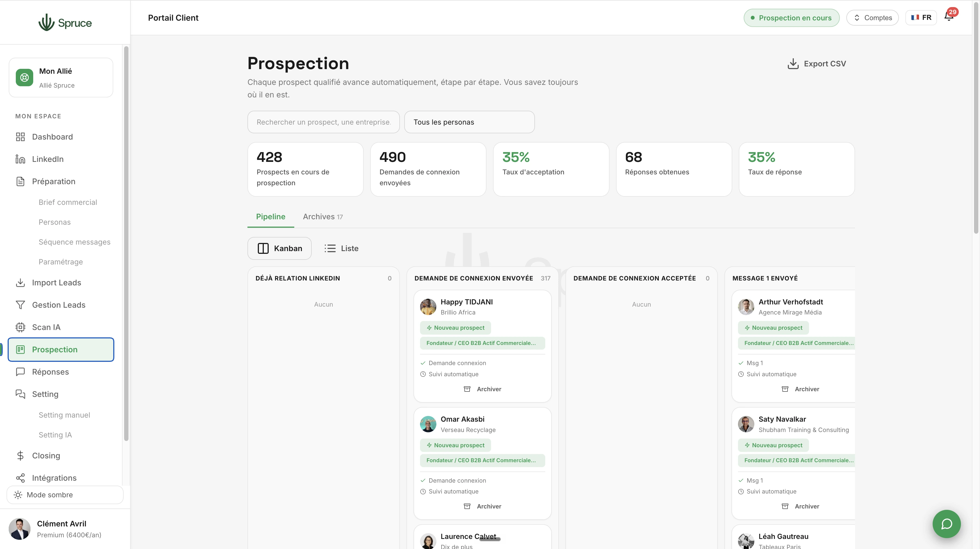980x549 pixels.
Task: Click Saty Navalkar's avatar
Action: (x=746, y=424)
